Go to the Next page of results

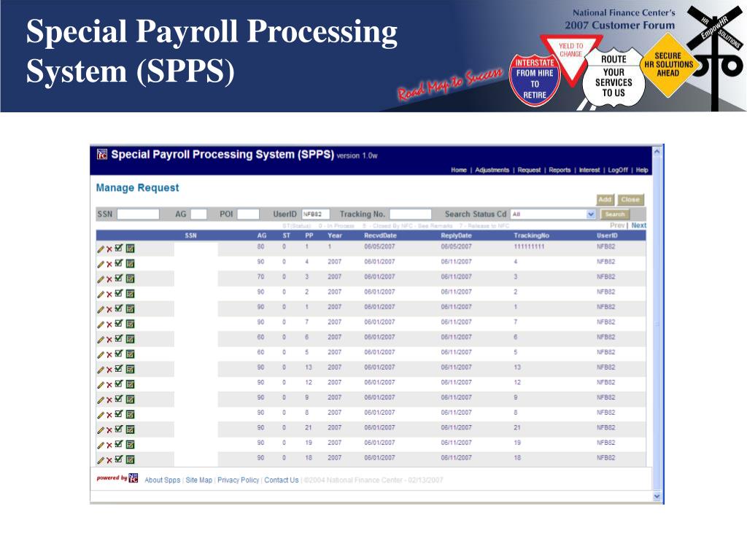(639, 225)
